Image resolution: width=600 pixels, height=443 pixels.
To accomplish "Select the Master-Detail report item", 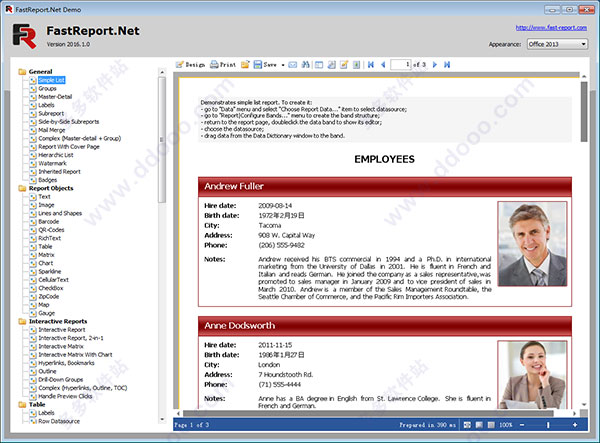I will 55,97.
